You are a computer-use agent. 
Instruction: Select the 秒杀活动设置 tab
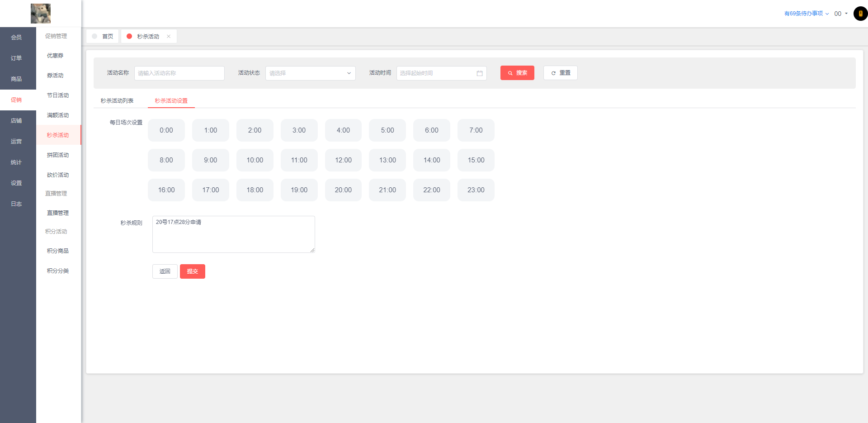coord(171,100)
